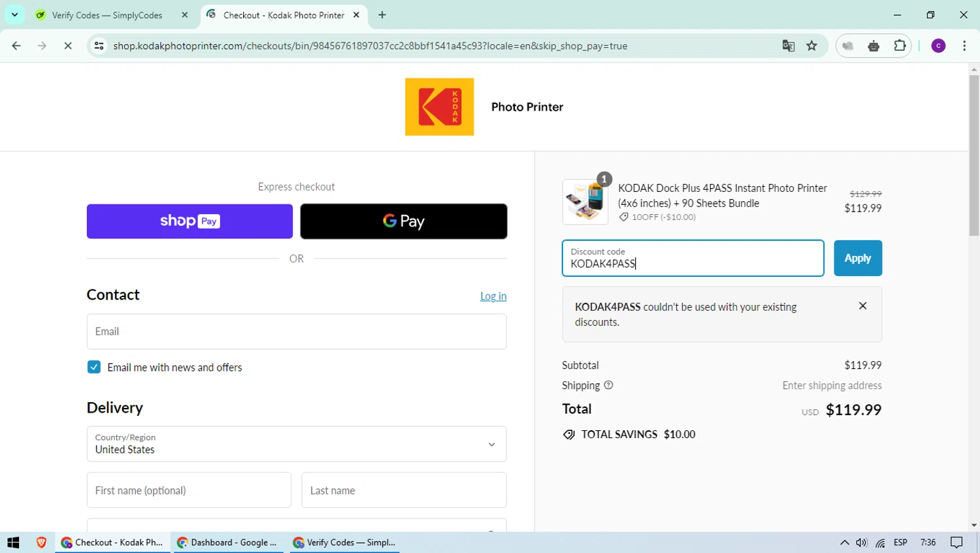Focus the Last name field
Image resolution: width=980 pixels, height=553 pixels.
coord(404,490)
